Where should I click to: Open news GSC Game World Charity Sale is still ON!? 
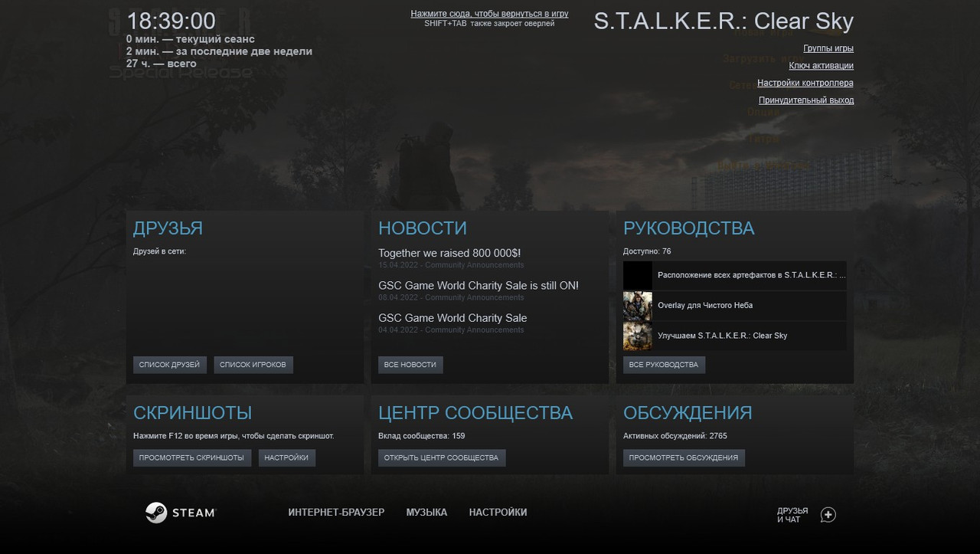click(479, 286)
